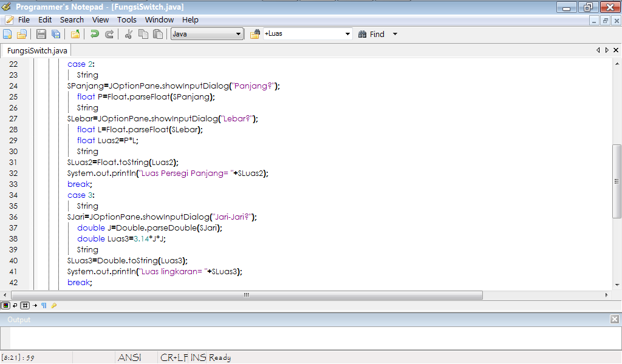Open the File menu
This screenshot has width=622, height=364.
point(24,20)
